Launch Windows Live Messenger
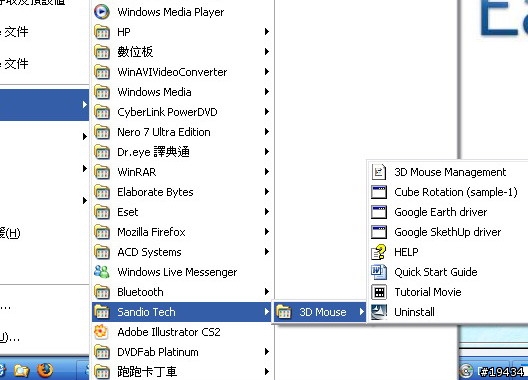528x380 pixels. coord(182,272)
